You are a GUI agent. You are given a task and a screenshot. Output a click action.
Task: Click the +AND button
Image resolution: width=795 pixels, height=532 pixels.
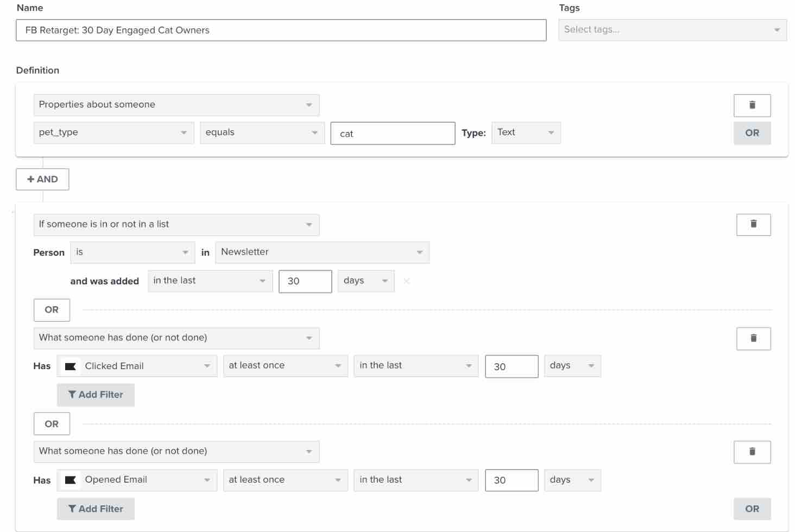(42, 179)
